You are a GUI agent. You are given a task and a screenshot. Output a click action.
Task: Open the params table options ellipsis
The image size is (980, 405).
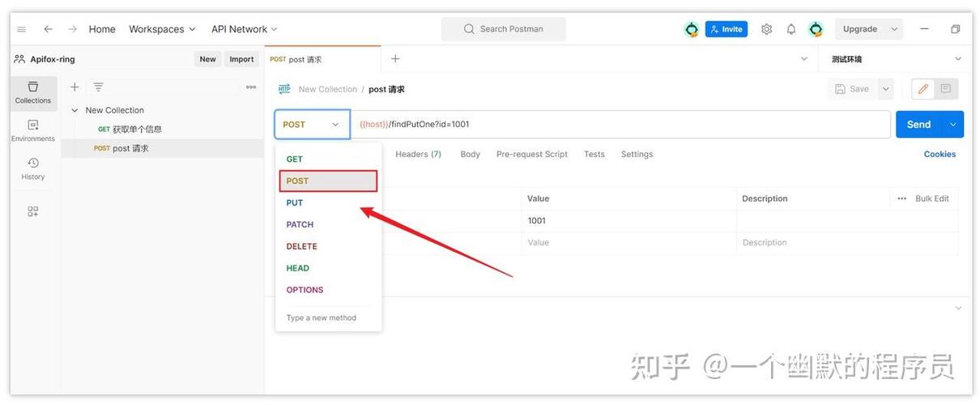click(902, 198)
